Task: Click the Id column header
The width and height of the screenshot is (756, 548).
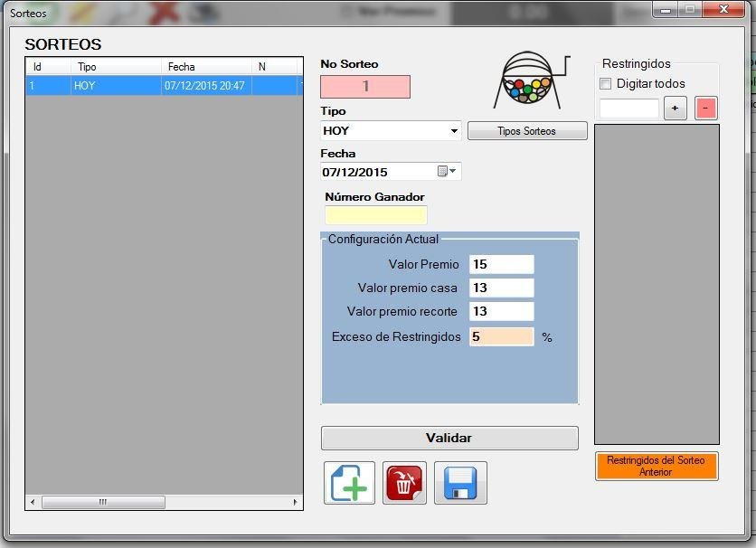Action: (48, 67)
